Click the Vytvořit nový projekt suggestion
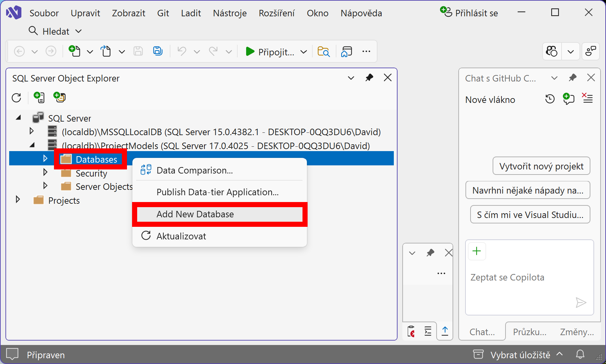Screen dimensions: 606x364 tap(541, 166)
